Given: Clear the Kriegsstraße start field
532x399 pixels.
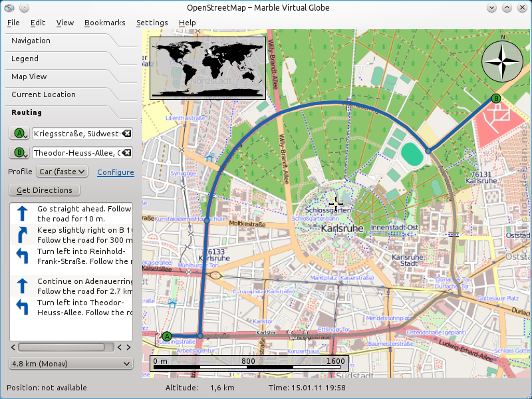Looking at the screenshot, I should (x=126, y=134).
